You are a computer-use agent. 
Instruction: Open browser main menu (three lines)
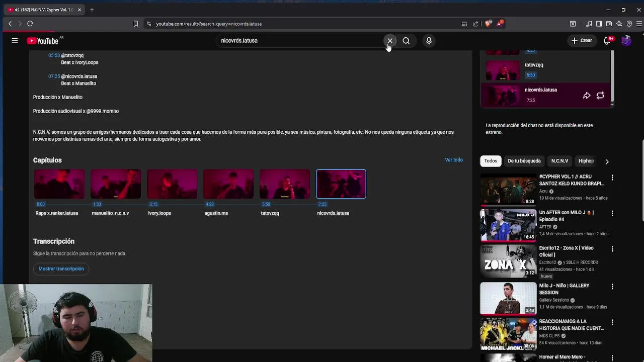click(x=639, y=24)
